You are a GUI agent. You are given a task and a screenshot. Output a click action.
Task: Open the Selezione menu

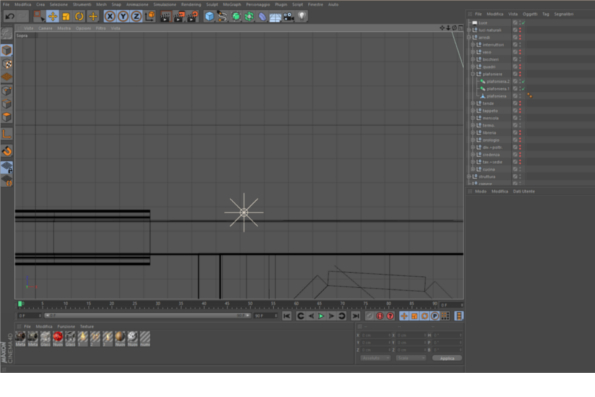click(58, 5)
